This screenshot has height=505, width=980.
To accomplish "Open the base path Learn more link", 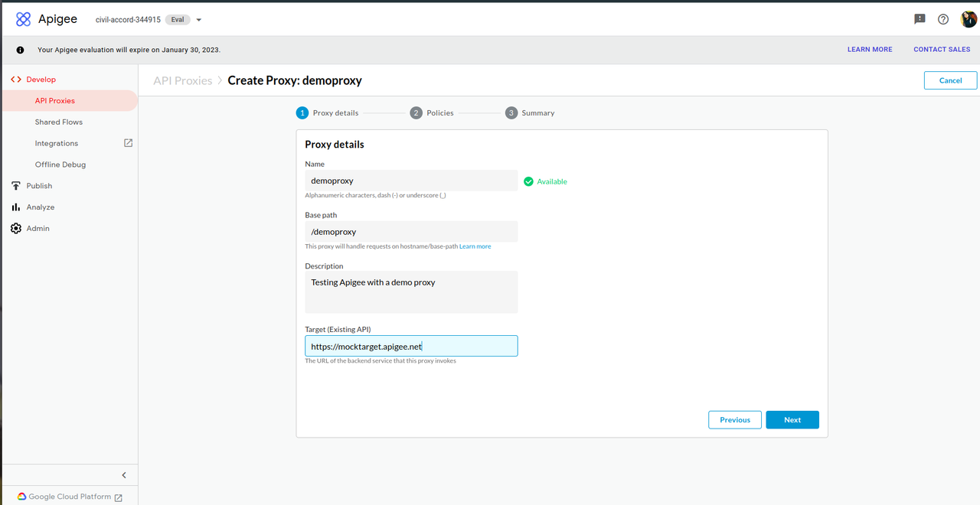I will pos(475,246).
